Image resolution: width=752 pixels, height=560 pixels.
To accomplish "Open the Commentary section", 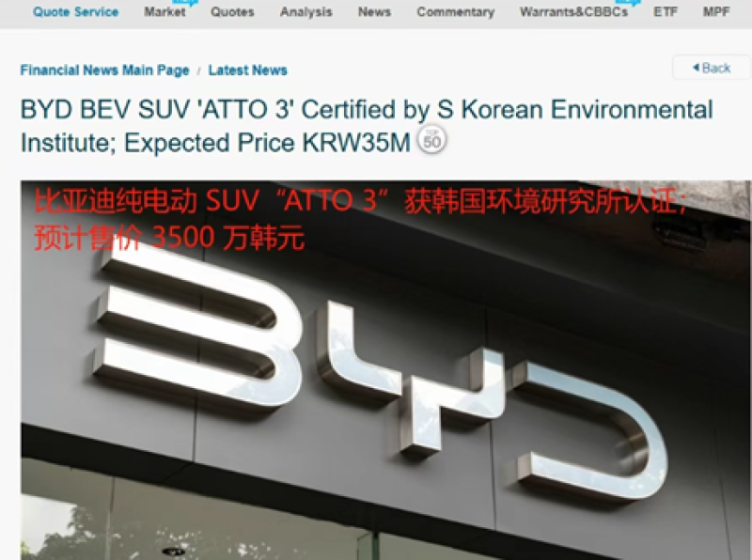I will pos(455,12).
